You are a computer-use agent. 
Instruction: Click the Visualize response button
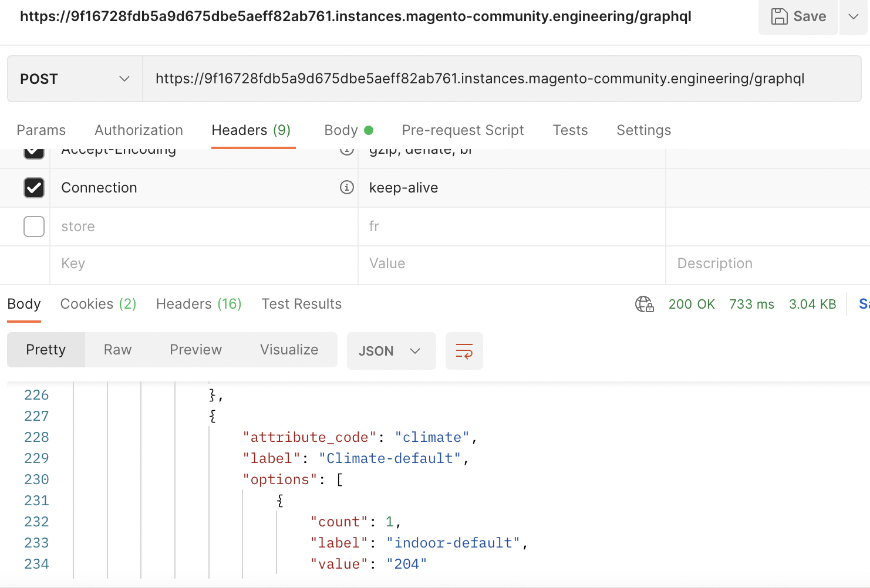tap(288, 349)
